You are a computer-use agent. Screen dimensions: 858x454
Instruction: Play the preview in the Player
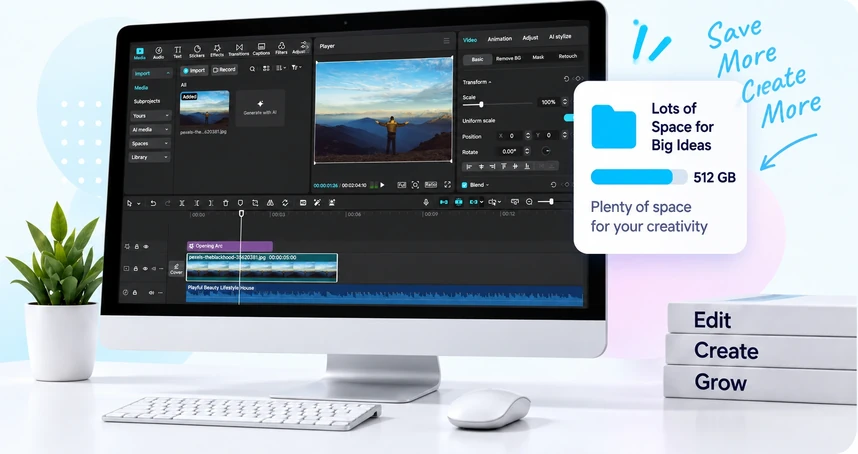click(x=382, y=185)
